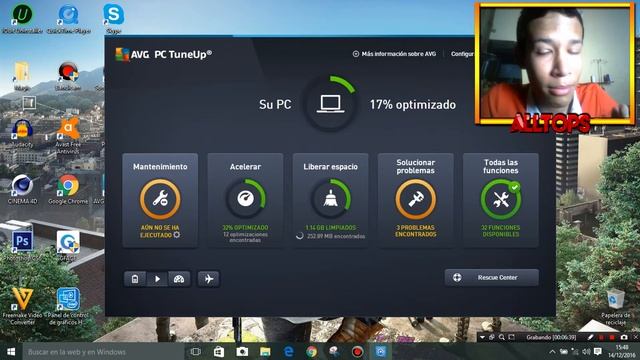Open Papelera de reciclaje on desktop
The image size is (640, 360).
tap(615, 307)
